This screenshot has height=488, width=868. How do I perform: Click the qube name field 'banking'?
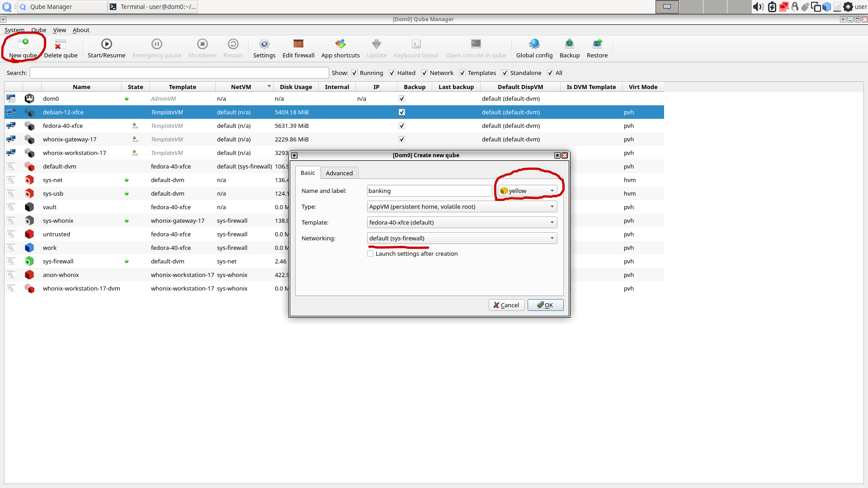(x=429, y=191)
